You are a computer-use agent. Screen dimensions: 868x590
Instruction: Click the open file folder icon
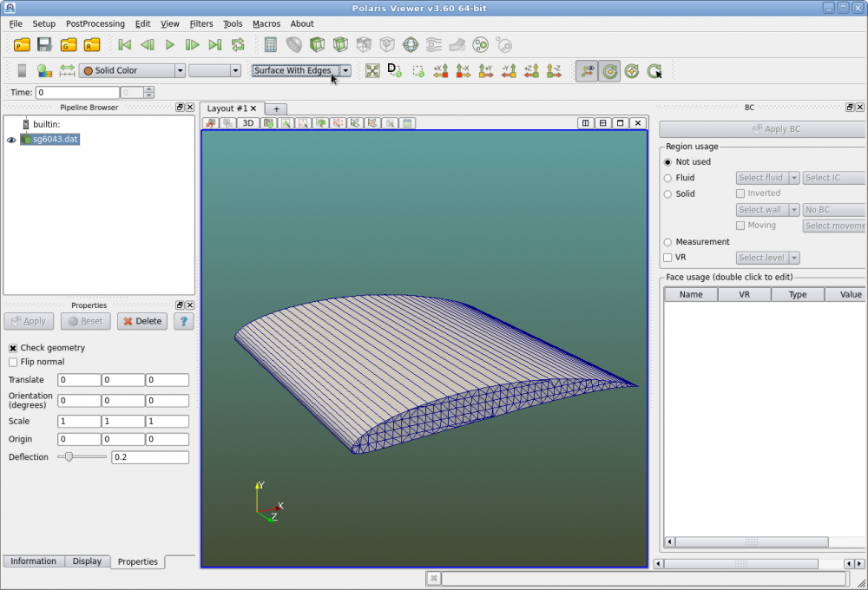[x=21, y=44]
